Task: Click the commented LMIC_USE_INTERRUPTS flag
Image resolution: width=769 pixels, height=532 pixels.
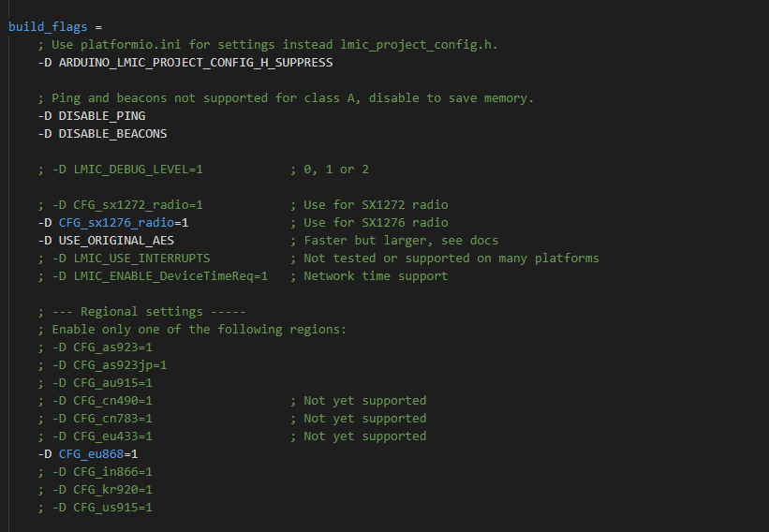Action: (141, 259)
